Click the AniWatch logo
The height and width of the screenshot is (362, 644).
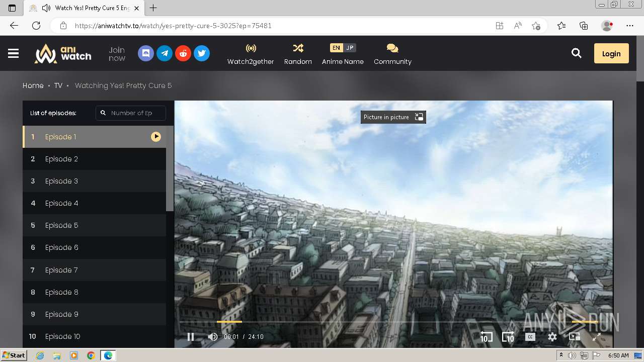[63, 53]
